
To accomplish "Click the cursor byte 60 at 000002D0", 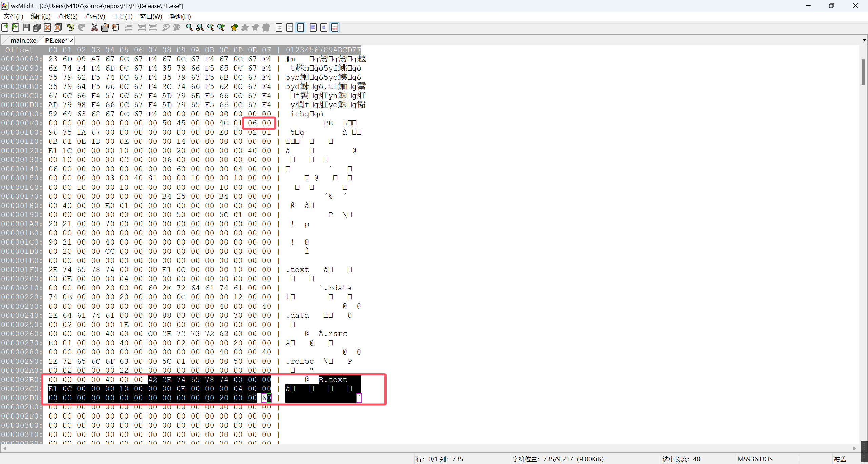I will pyautogui.click(x=267, y=398).
